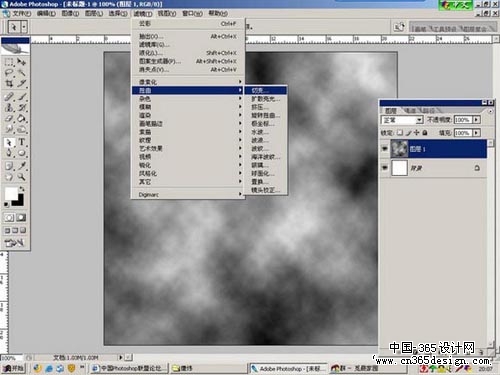Enable lock transparent pixels checkbox
This screenshot has height=375, width=500.
400,133
